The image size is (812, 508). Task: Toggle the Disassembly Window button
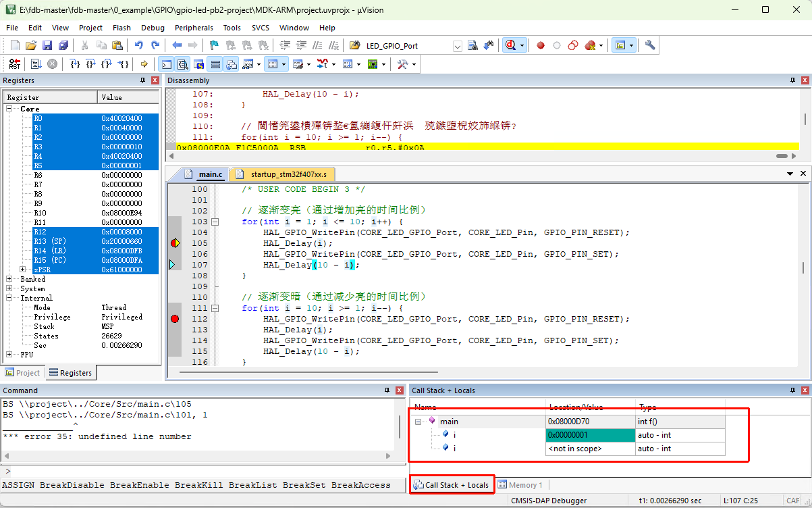[x=182, y=64]
